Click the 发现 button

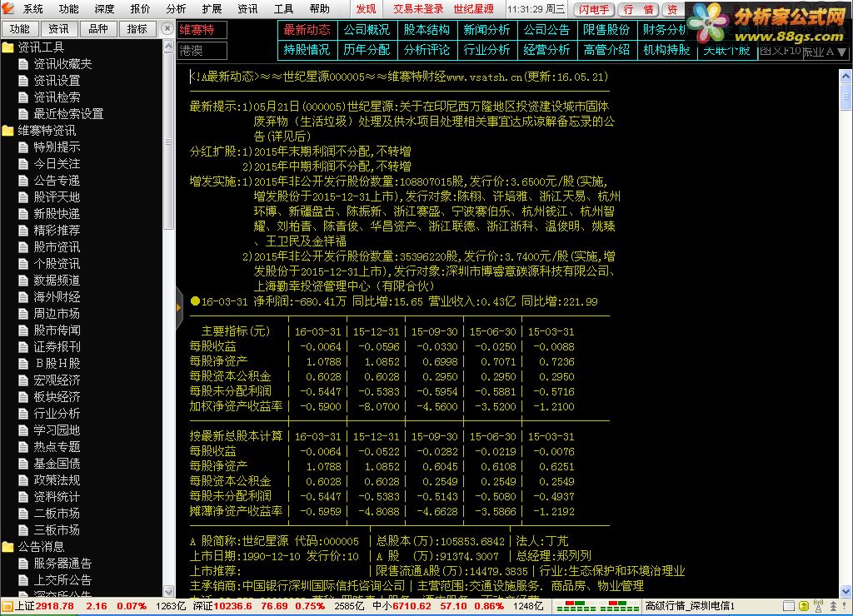[366, 8]
